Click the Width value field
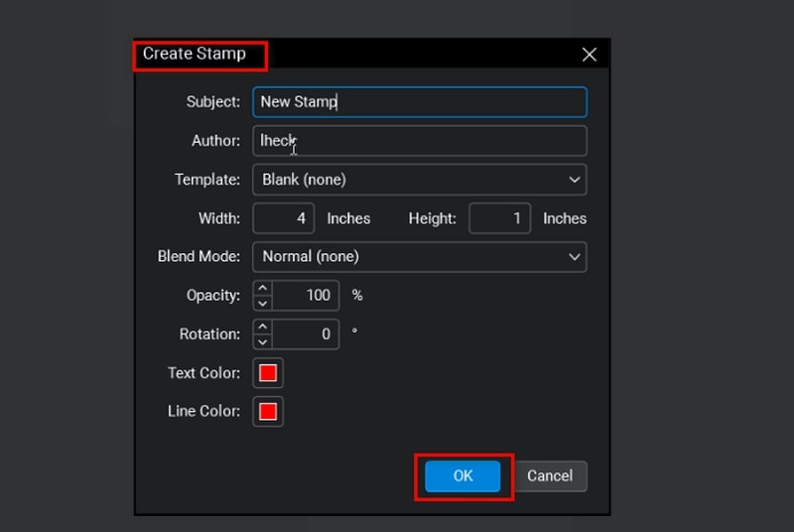 (x=284, y=218)
